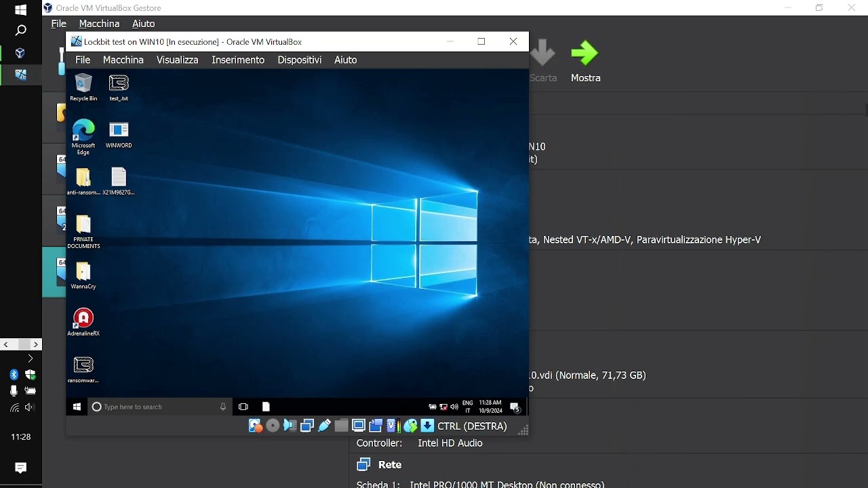Open the Visualizza menu
This screenshot has width=868, height=488.
click(178, 60)
